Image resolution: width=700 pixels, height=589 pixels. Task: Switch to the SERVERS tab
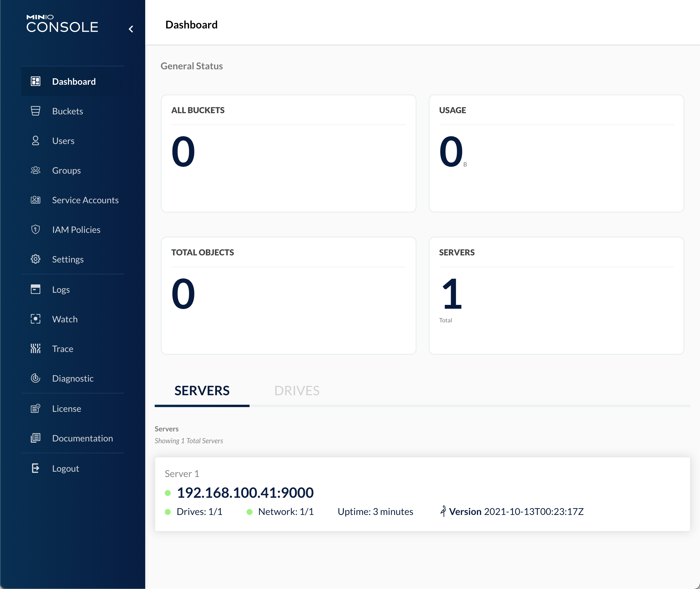tap(202, 391)
